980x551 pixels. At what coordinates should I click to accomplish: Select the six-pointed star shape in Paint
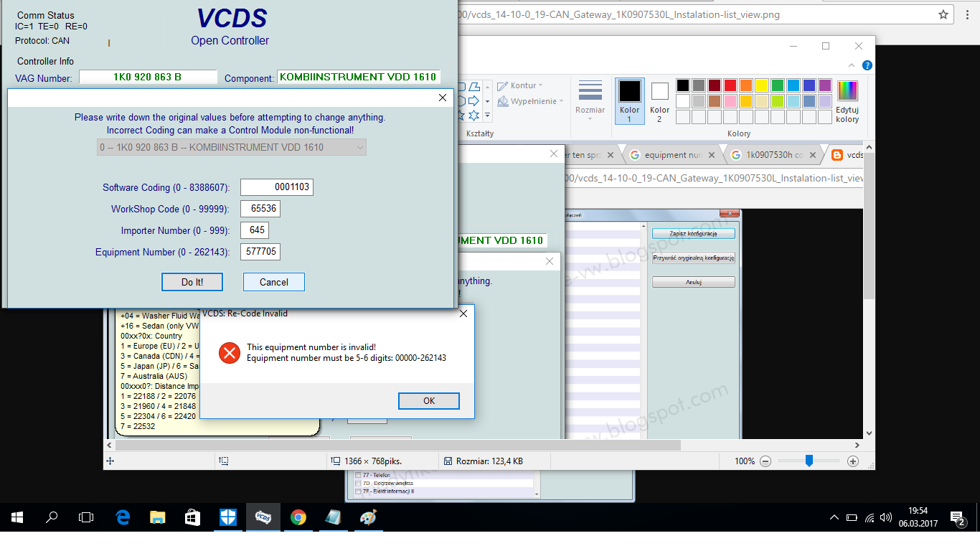tap(473, 115)
